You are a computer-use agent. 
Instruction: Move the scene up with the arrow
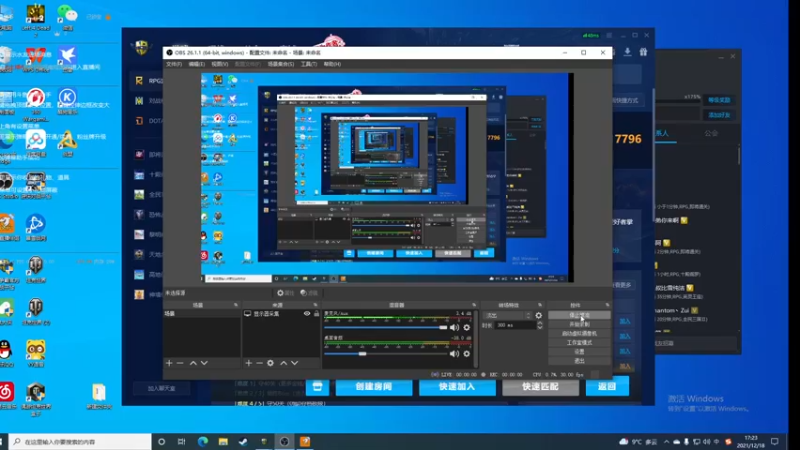point(193,363)
